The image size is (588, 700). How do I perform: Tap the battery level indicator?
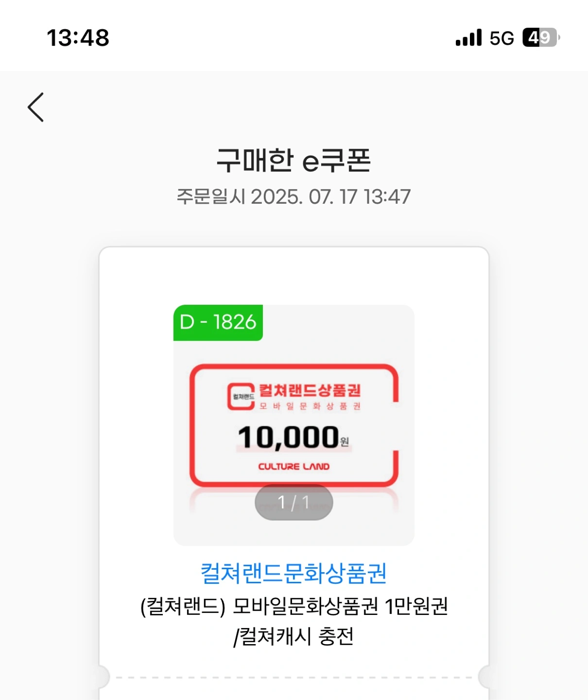(x=541, y=37)
